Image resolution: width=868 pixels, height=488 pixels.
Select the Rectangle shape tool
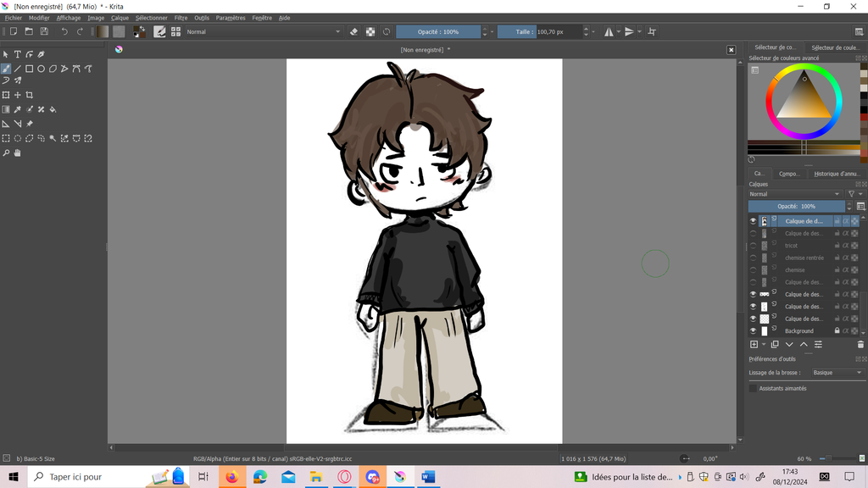coord(29,69)
